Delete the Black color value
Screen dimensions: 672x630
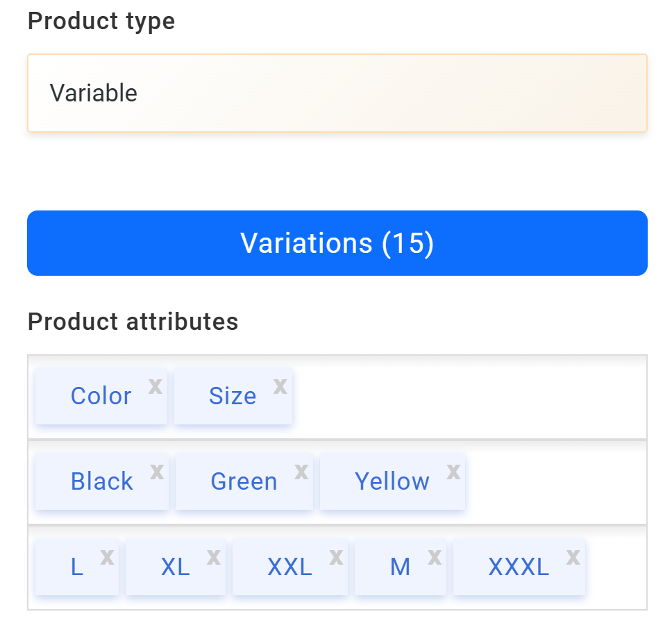click(158, 472)
